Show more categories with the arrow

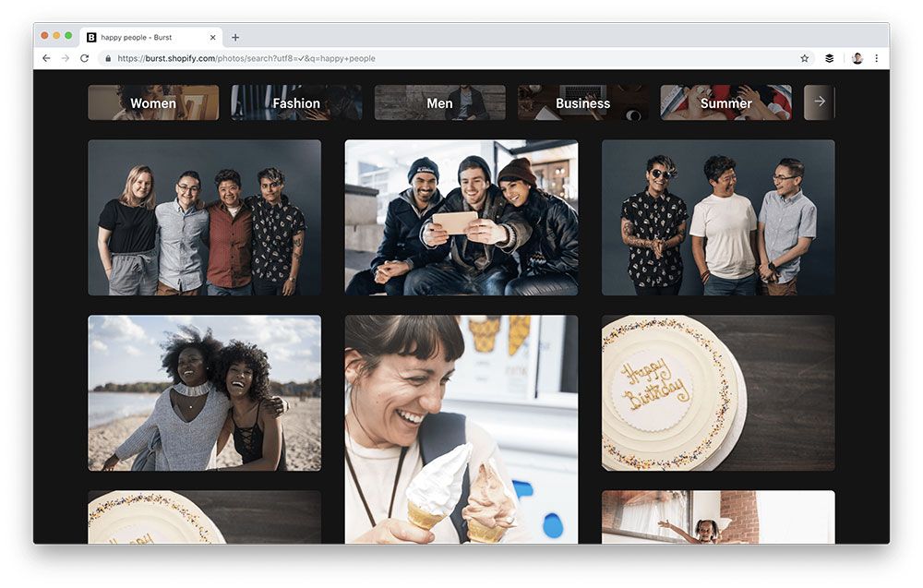click(820, 102)
